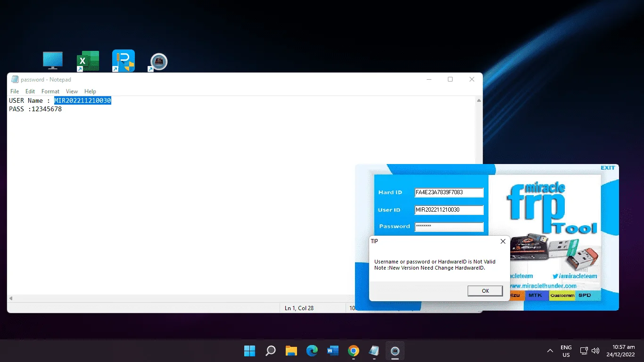Open the Miracle tool desktop shortcut
This screenshot has height=362, width=644.
pyautogui.click(x=158, y=62)
